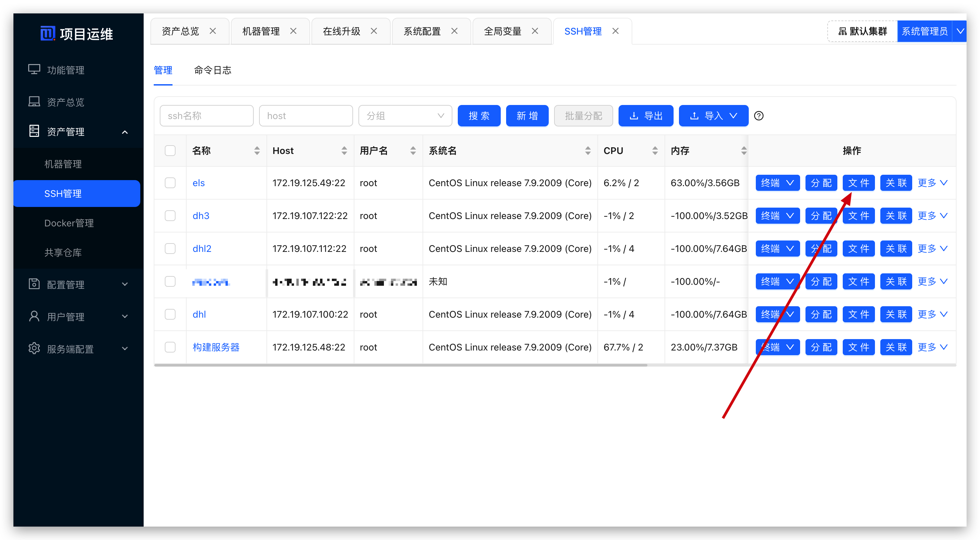Switch to the 命令日志 tab

[212, 70]
